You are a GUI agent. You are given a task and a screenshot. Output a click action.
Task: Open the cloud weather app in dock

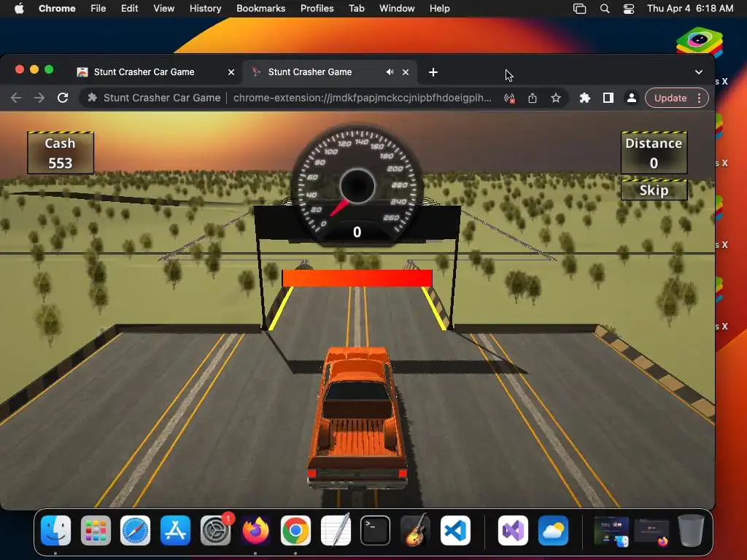[x=553, y=531]
